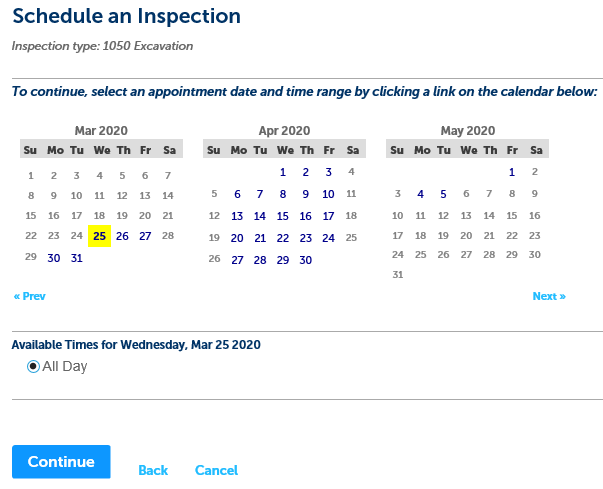Select April 24 appointment date
This screenshot has width=603, height=489.
pyautogui.click(x=328, y=238)
